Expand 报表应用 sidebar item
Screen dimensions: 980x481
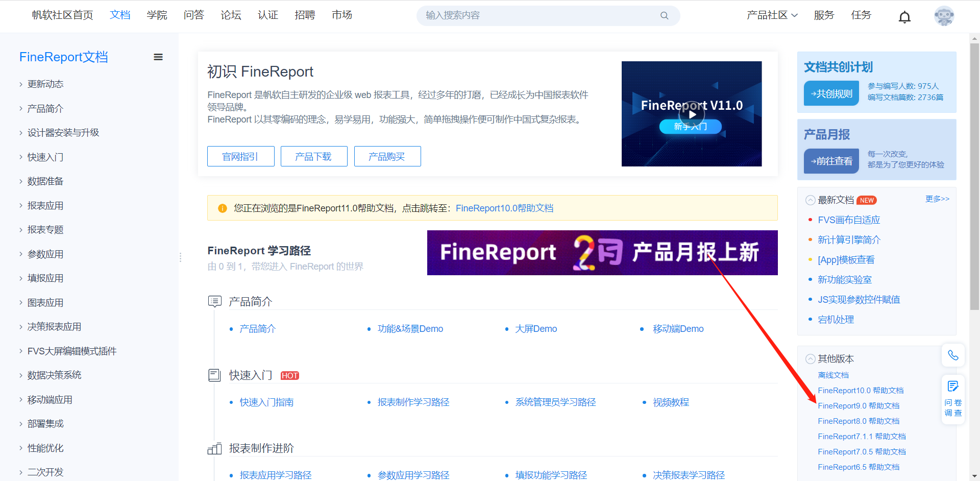[x=20, y=206]
